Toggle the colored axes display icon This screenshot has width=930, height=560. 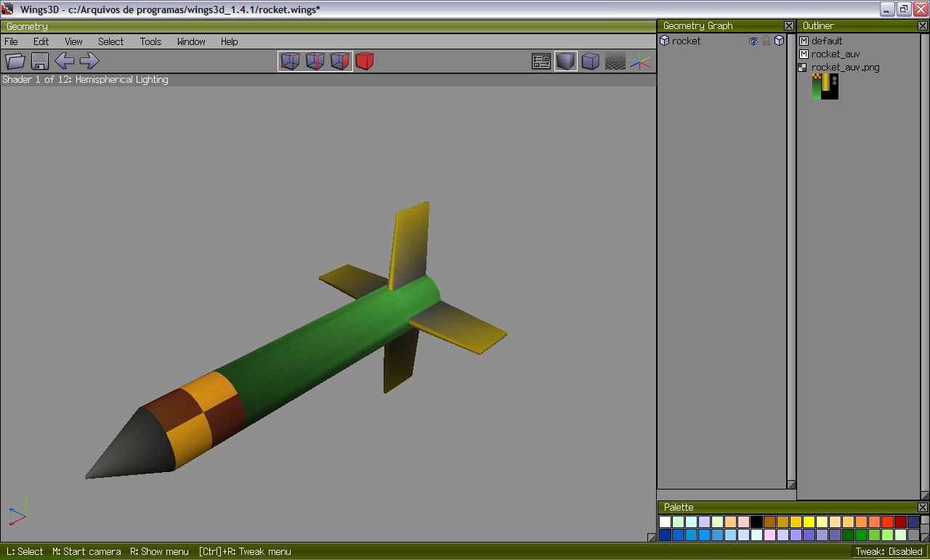(x=640, y=62)
